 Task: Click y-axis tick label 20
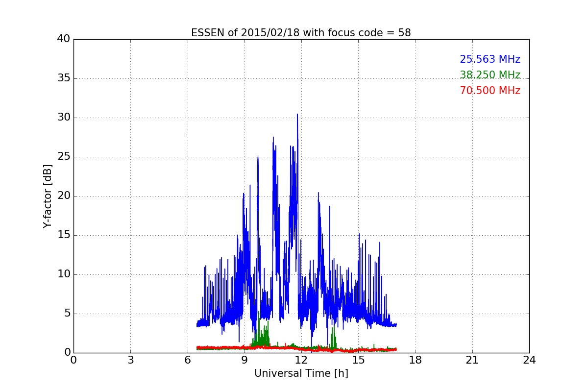pos(64,196)
